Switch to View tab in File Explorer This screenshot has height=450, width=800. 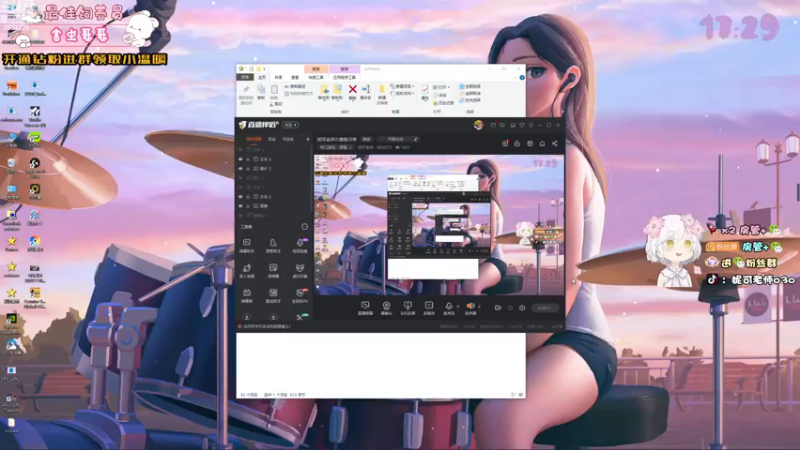(295, 78)
